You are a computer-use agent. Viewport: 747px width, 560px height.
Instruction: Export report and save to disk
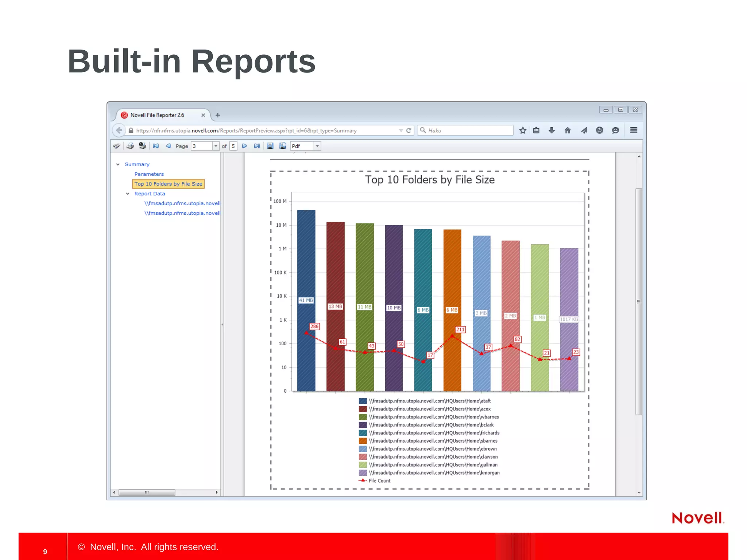click(270, 146)
